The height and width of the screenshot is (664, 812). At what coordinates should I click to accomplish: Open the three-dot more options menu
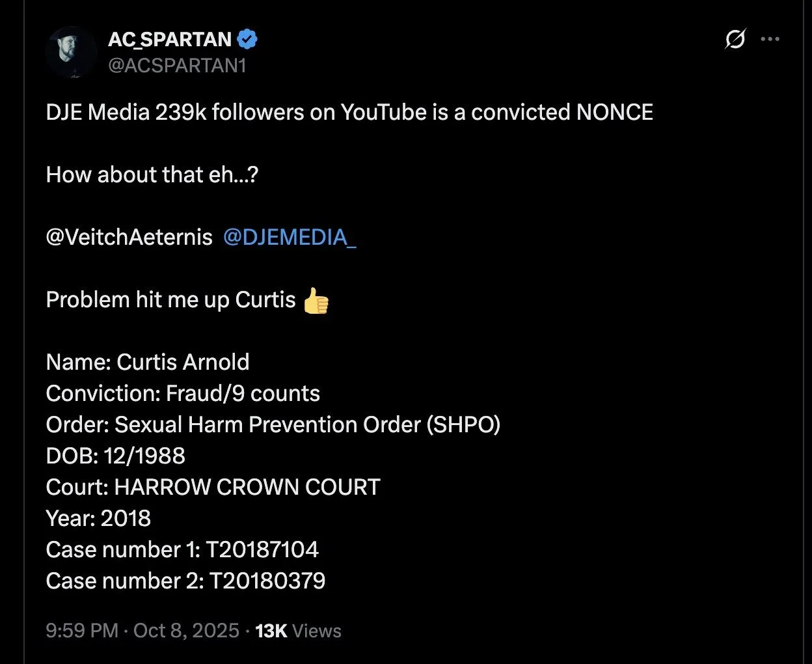[770, 39]
